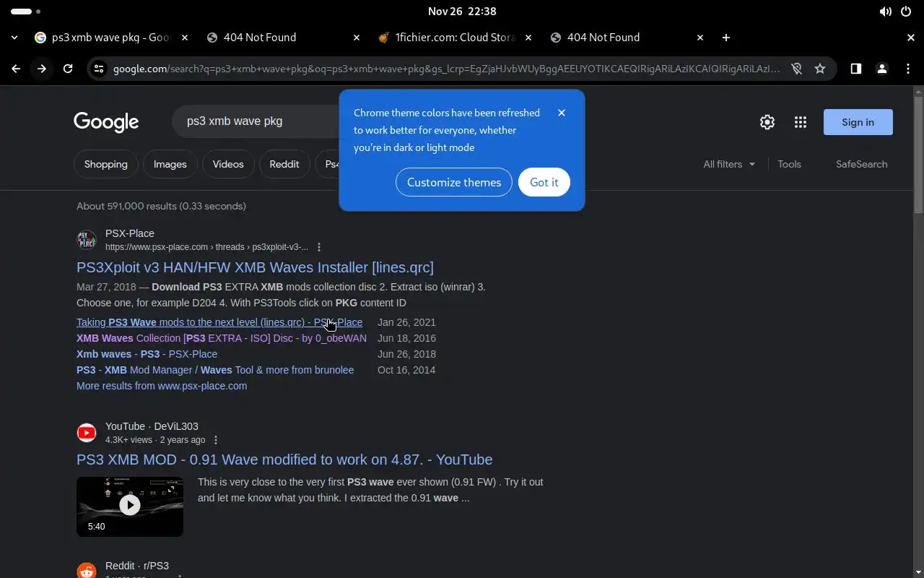Filter results by Shopping
Image resolution: width=924 pixels, height=578 pixels.
coord(105,164)
